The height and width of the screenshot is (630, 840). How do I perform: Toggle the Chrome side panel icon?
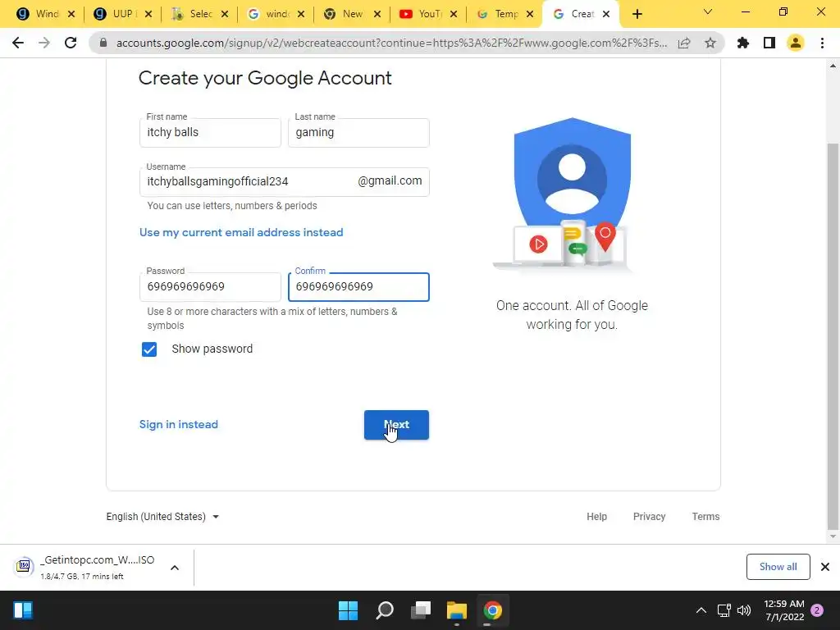769,43
